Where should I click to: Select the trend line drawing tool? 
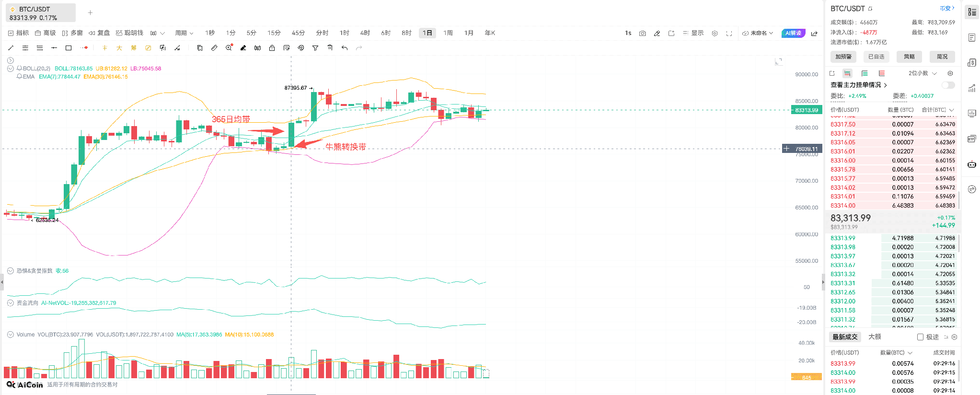pos(11,48)
